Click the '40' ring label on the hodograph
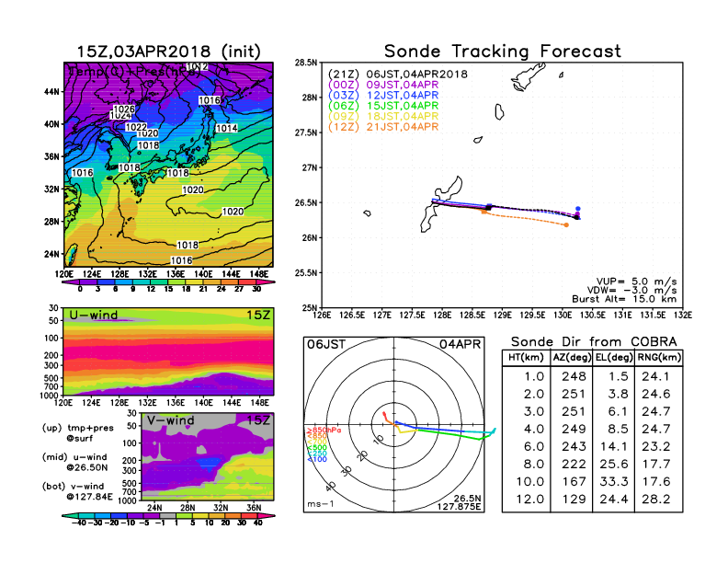 (x=330, y=487)
